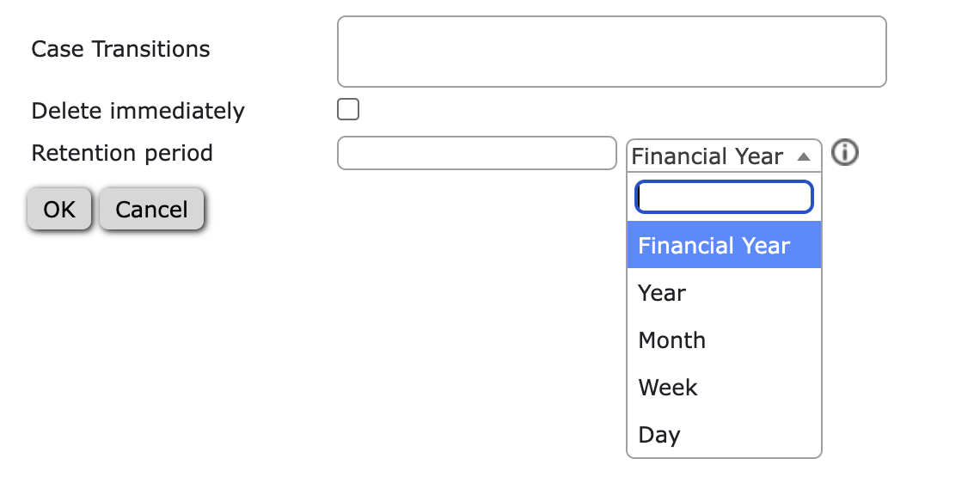980x483 pixels.
Task: Switch retention unit to Day
Action: 724,434
